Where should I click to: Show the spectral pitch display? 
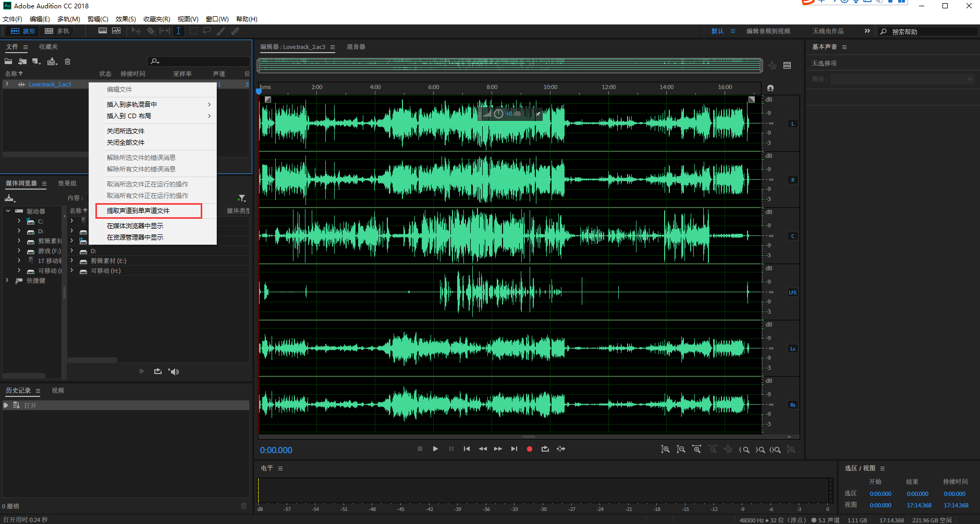point(116,31)
